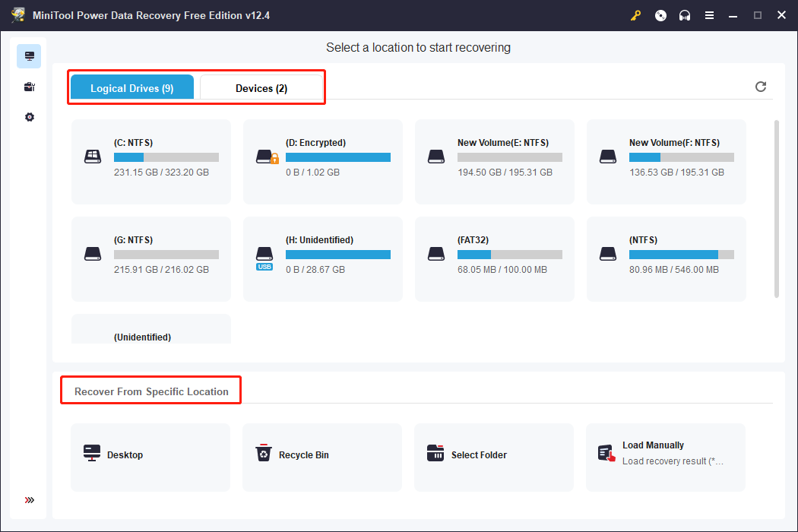Select the (D: Encrypted) drive label
The width and height of the screenshot is (798, 532).
(x=315, y=143)
